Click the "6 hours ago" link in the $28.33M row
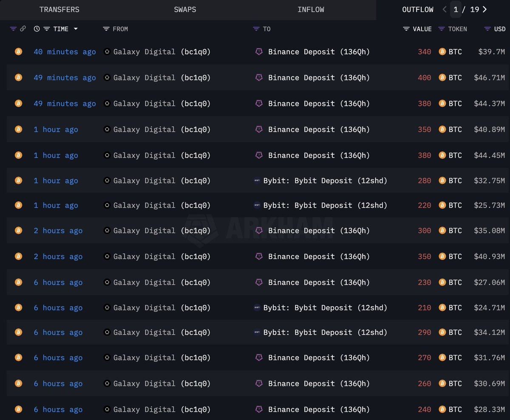This screenshot has width=510, height=420. [58, 409]
